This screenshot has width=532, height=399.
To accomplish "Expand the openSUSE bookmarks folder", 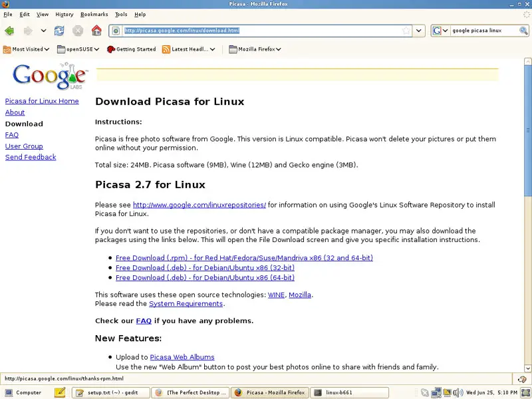I will point(78,49).
